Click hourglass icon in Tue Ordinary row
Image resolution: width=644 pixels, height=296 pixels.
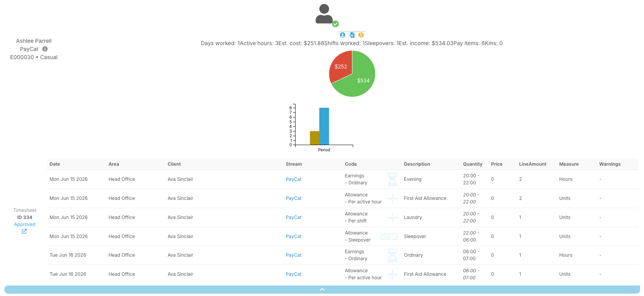click(x=392, y=255)
